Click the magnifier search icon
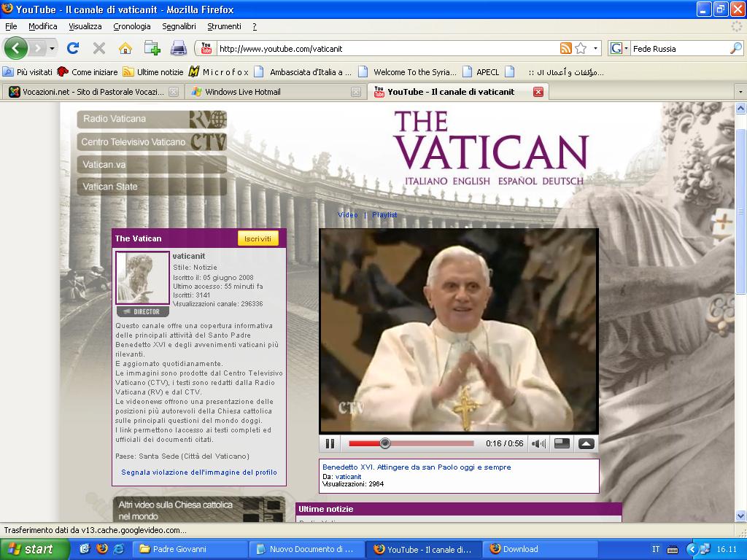Image resolution: width=747 pixels, height=560 pixels. tap(736, 48)
